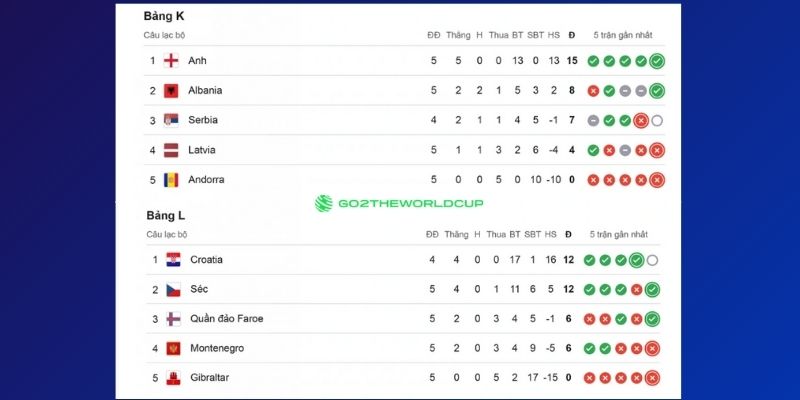Open the Anh team link
Viewport: 800px width, 400px height.
point(197,61)
